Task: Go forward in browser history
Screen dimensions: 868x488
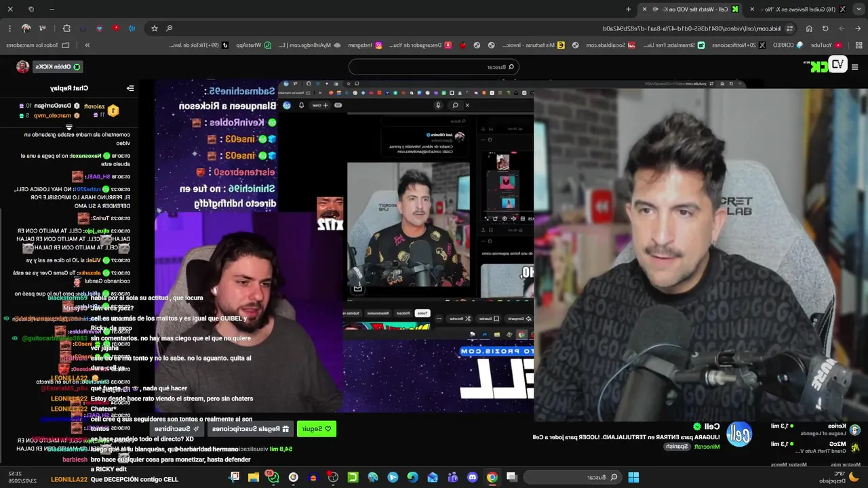Action: click(841, 28)
